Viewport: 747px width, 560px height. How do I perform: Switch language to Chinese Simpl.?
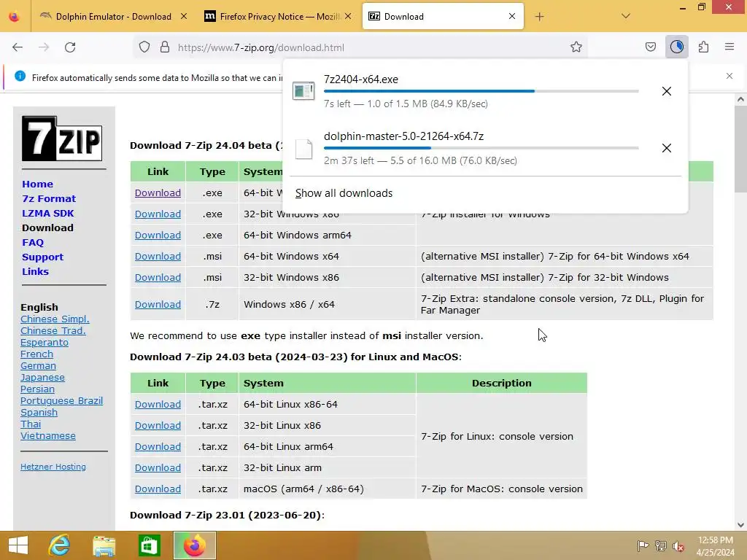click(55, 319)
